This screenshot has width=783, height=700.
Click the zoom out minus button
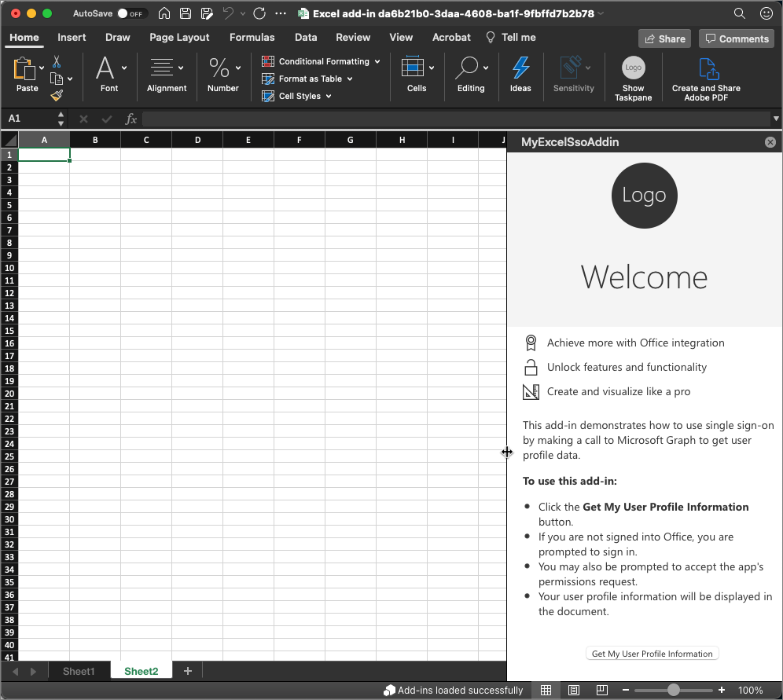(625, 690)
